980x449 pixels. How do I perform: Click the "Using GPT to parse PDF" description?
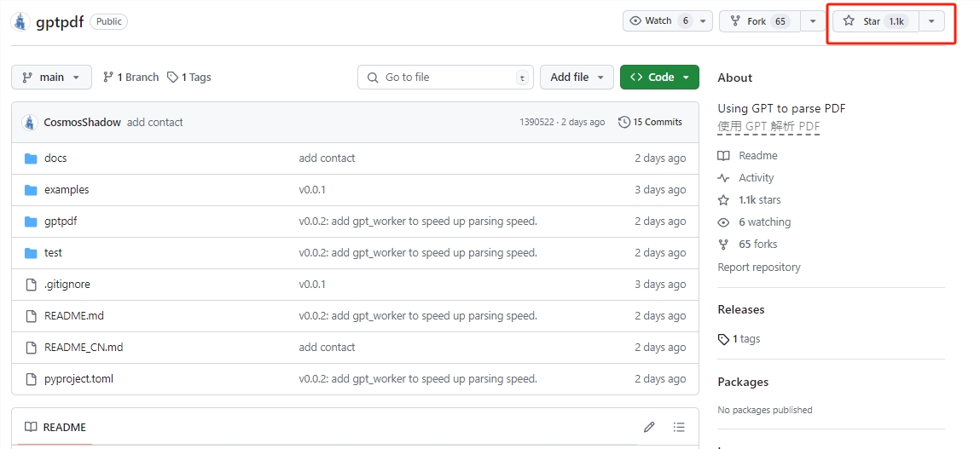[781, 109]
